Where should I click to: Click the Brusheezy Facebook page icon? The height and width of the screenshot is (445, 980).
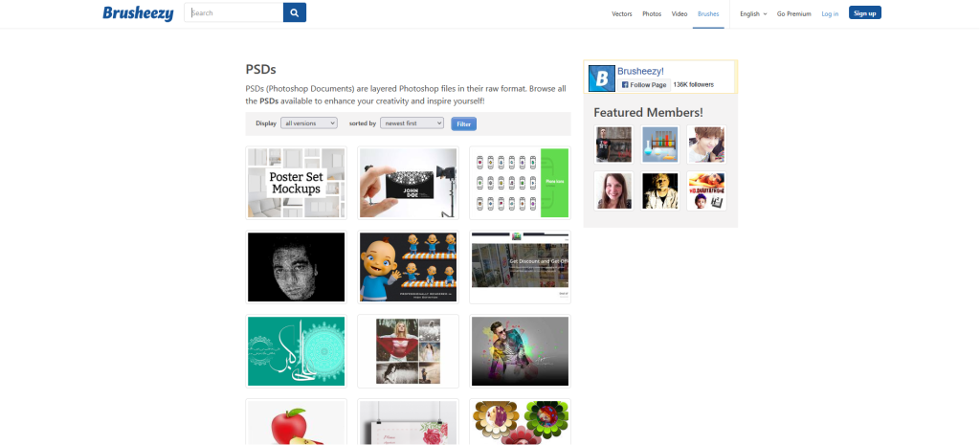pyautogui.click(x=602, y=78)
